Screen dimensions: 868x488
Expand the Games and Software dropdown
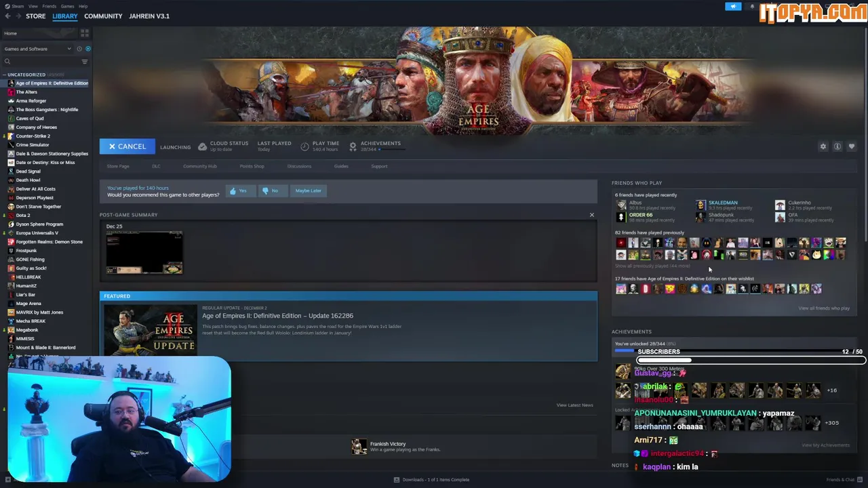37,49
